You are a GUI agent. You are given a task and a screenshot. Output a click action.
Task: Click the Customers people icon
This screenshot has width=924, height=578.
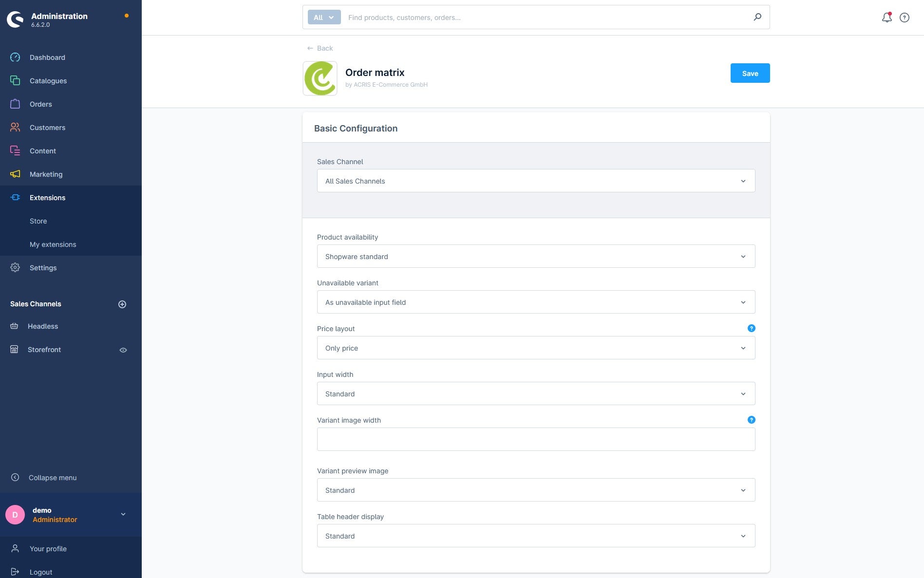click(x=15, y=128)
